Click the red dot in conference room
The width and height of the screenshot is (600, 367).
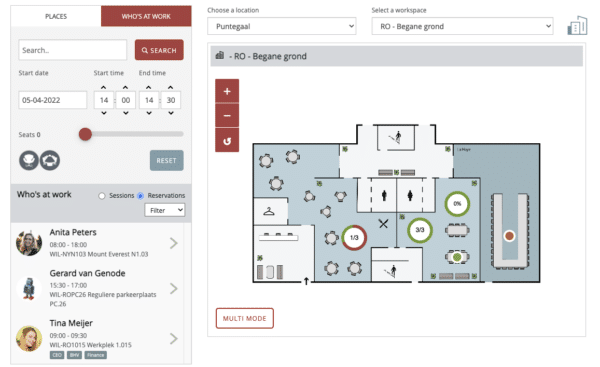509,236
